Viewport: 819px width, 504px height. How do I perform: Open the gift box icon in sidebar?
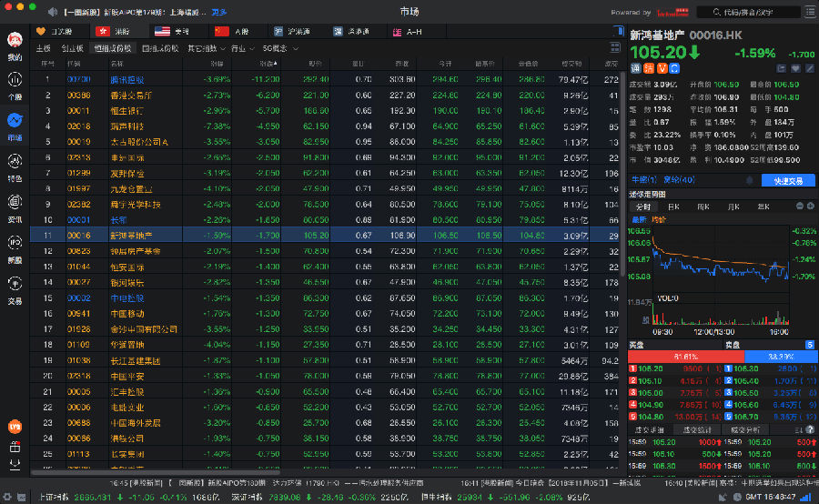pos(15,447)
